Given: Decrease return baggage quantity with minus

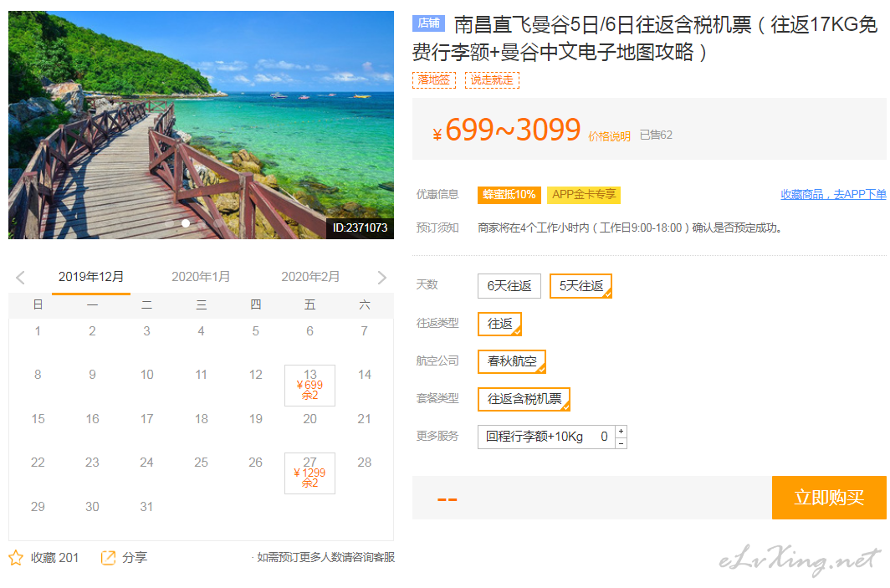Looking at the screenshot, I should 621,443.
